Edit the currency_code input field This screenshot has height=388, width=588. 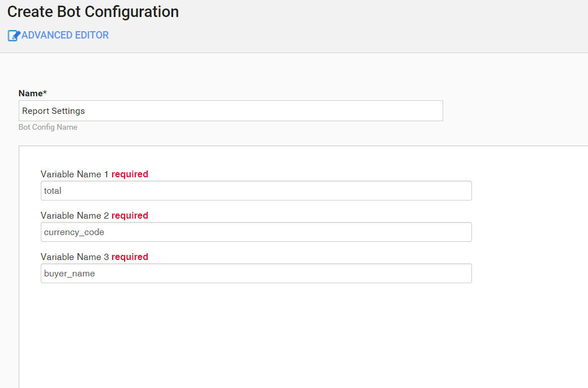pyautogui.click(x=256, y=232)
